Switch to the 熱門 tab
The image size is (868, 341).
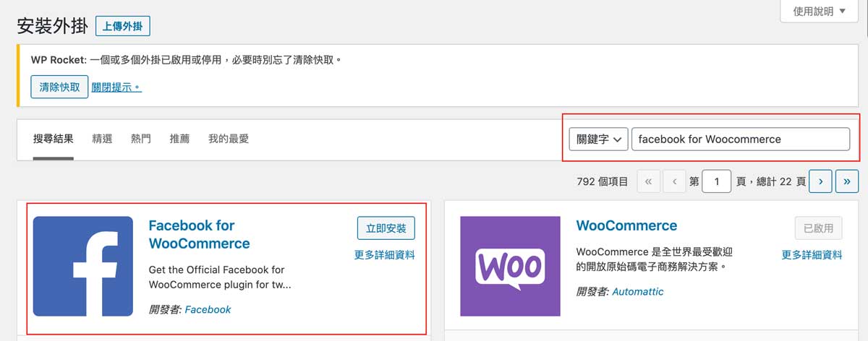coord(141,139)
